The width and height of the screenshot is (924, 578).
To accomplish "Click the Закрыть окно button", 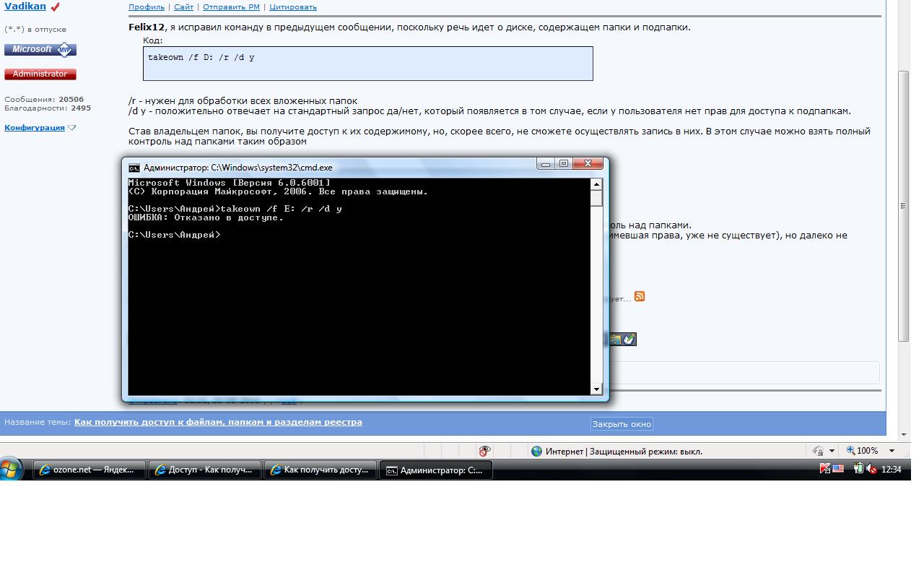I will pyautogui.click(x=622, y=424).
